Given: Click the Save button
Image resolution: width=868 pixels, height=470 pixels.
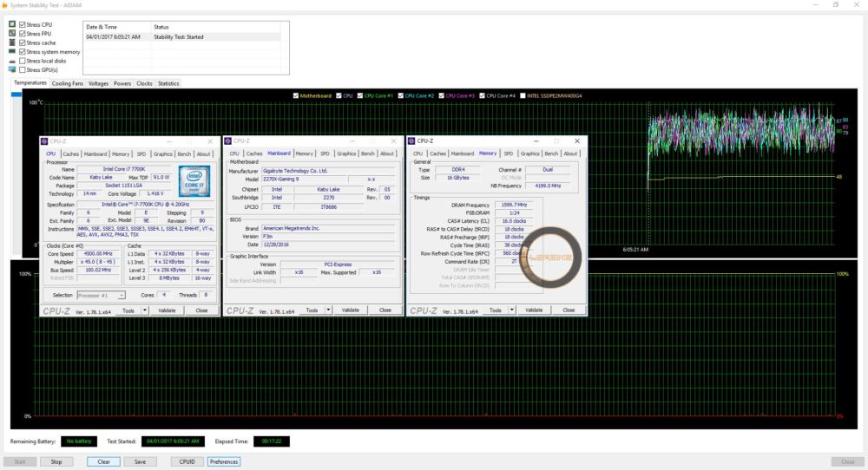Looking at the screenshot, I should click(x=140, y=461).
